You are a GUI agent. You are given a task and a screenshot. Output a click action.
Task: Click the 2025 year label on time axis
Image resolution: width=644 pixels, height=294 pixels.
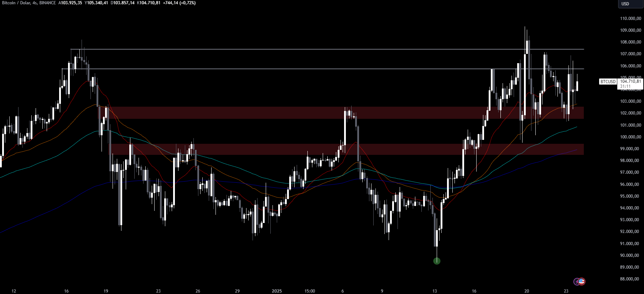pyautogui.click(x=277, y=291)
